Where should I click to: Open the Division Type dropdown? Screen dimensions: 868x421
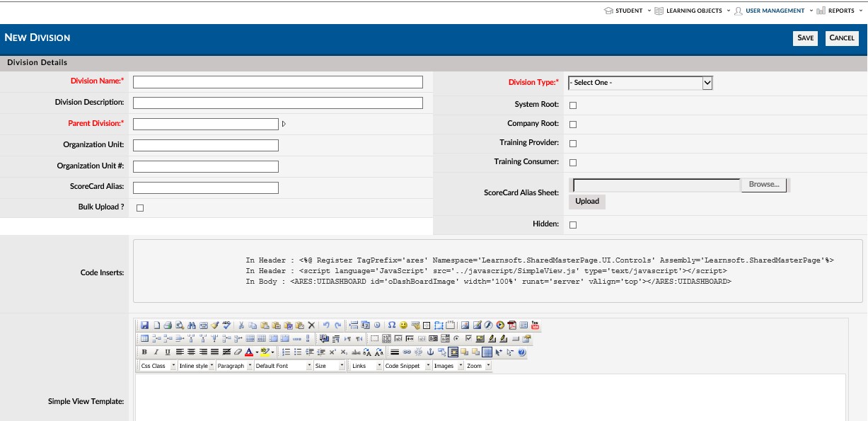coord(640,83)
